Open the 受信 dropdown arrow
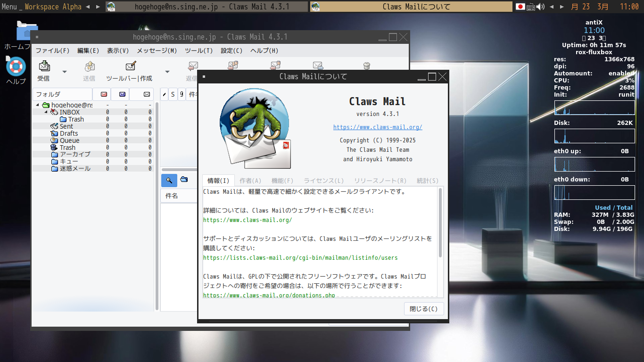644x362 pixels. click(65, 72)
